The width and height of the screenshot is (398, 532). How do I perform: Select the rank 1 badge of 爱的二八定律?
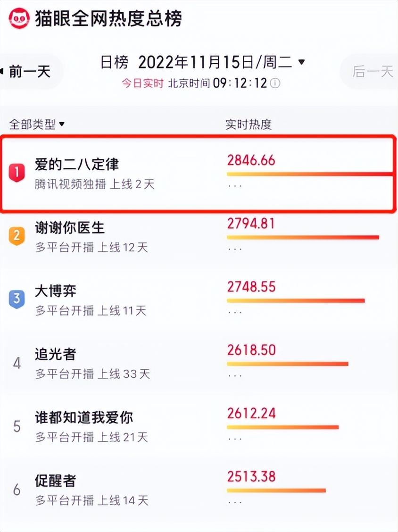point(17,172)
